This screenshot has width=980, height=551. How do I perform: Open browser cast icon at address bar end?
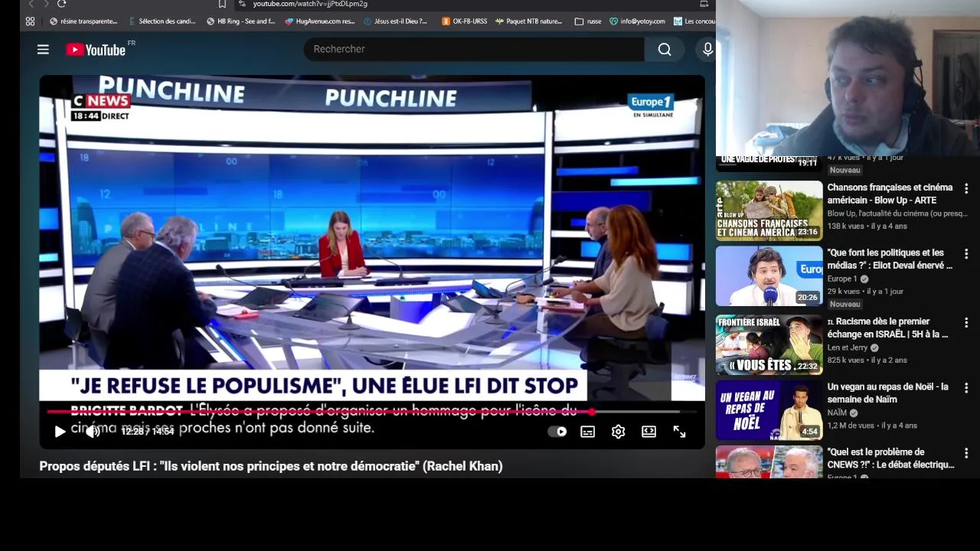tap(704, 4)
